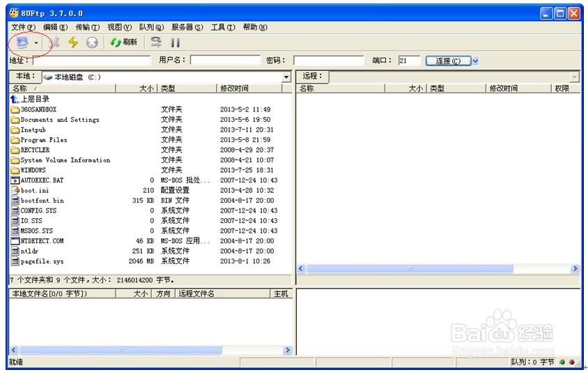The height and width of the screenshot is (372, 588).
Task: Select the IO.SYS file icon
Action: [x=15, y=221]
